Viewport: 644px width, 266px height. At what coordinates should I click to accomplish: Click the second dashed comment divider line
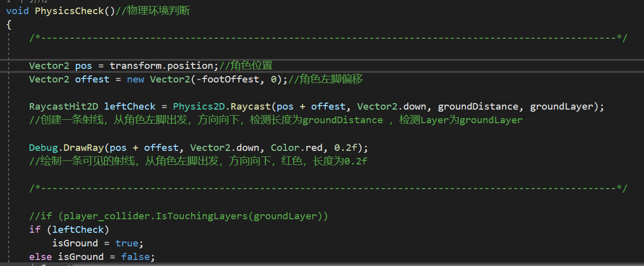pyautogui.click(x=328, y=188)
